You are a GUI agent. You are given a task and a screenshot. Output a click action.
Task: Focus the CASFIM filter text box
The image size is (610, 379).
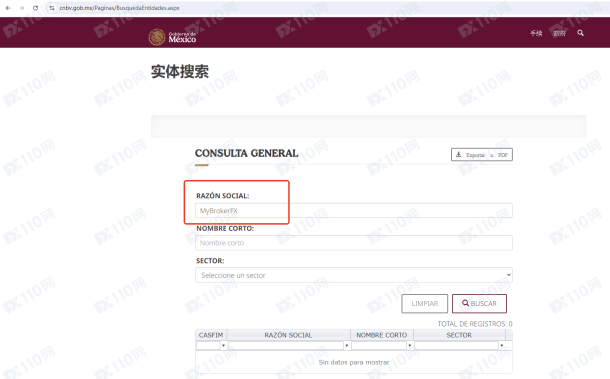(208, 346)
